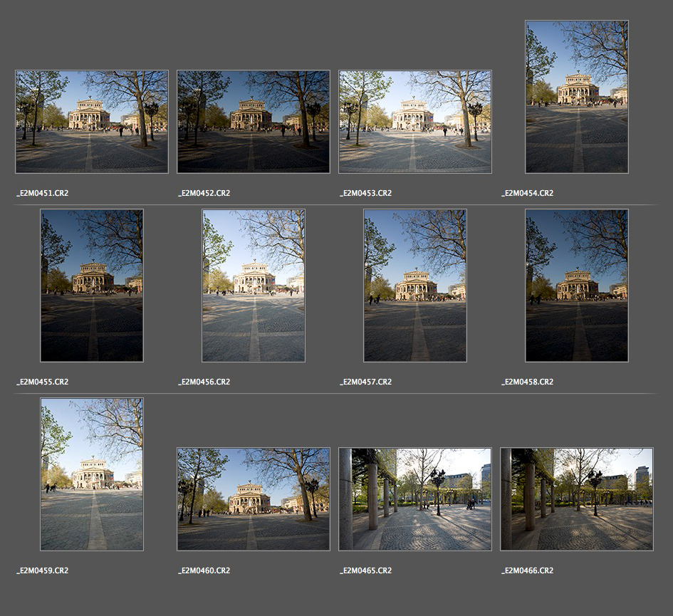This screenshot has height=616, width=673.
Task: Select the bright portrait image _E2M0456.CR2
Action: 254,286
